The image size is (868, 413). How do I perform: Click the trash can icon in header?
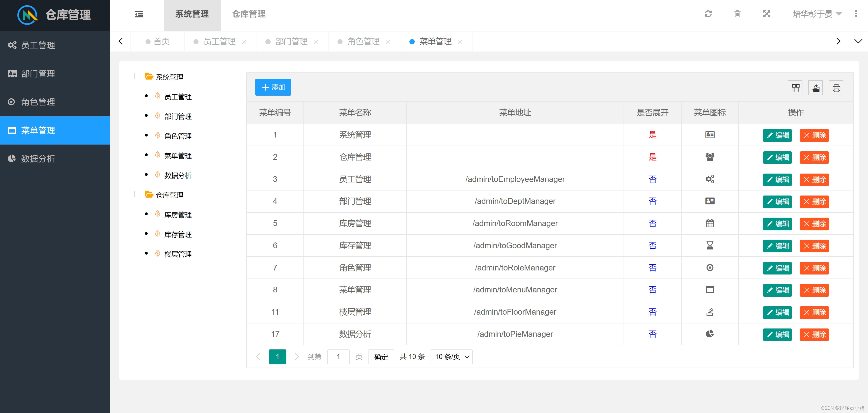737,14
